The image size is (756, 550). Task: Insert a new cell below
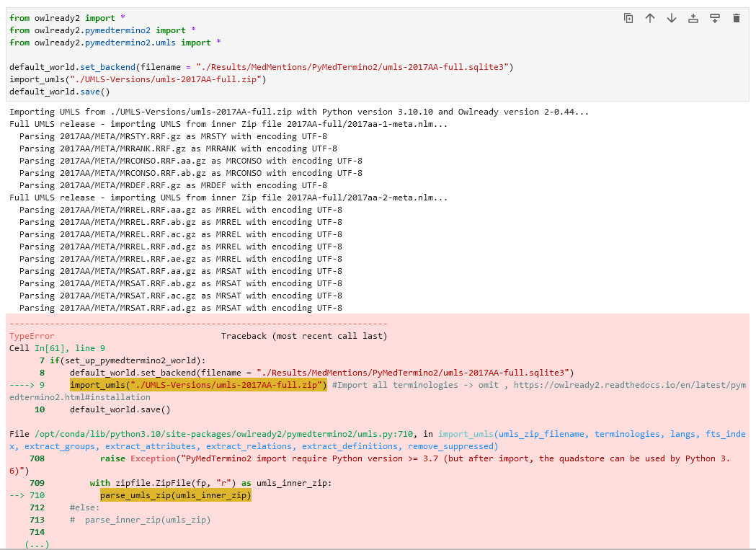click(x=715, y=18)
